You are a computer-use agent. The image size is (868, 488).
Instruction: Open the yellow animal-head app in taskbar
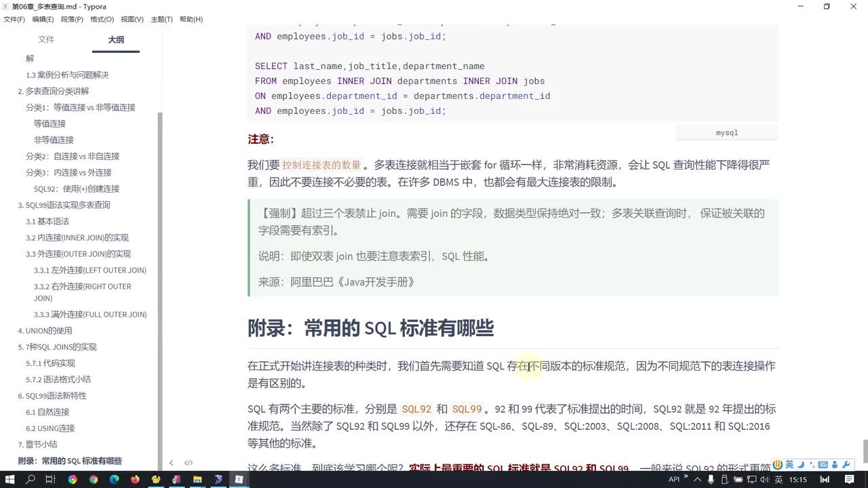(x=156, y=479)
